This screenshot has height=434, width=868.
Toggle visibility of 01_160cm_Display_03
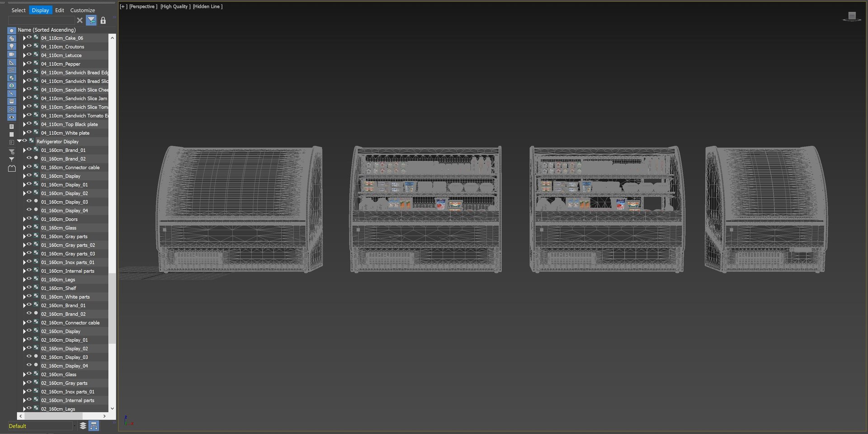tap(29, 201)
